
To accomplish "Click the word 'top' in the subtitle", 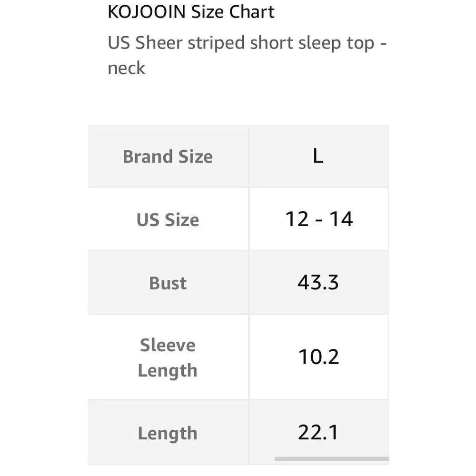I will coord(360,44).
